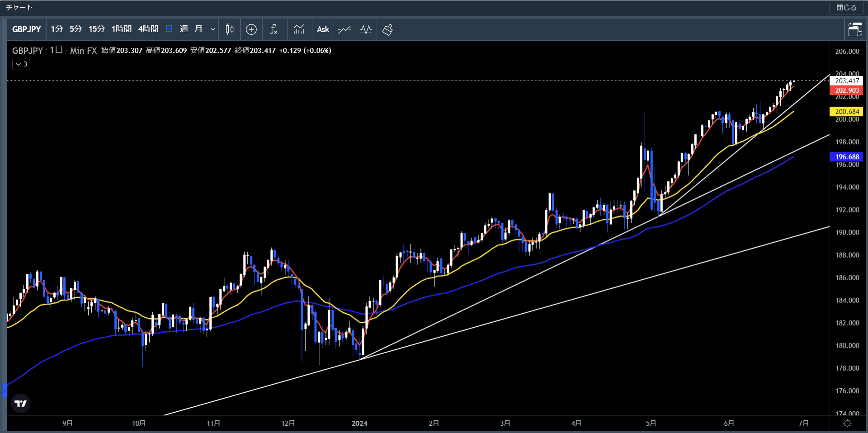Click the red moving average label 202.903
This screenshot has width=868, height=433.
[x=847, y=90]
